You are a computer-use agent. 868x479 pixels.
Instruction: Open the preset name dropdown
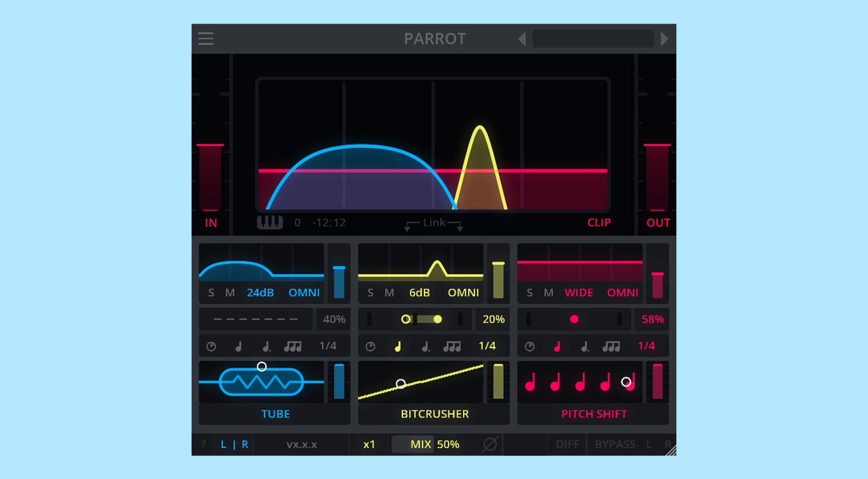[x=593, y=39]
